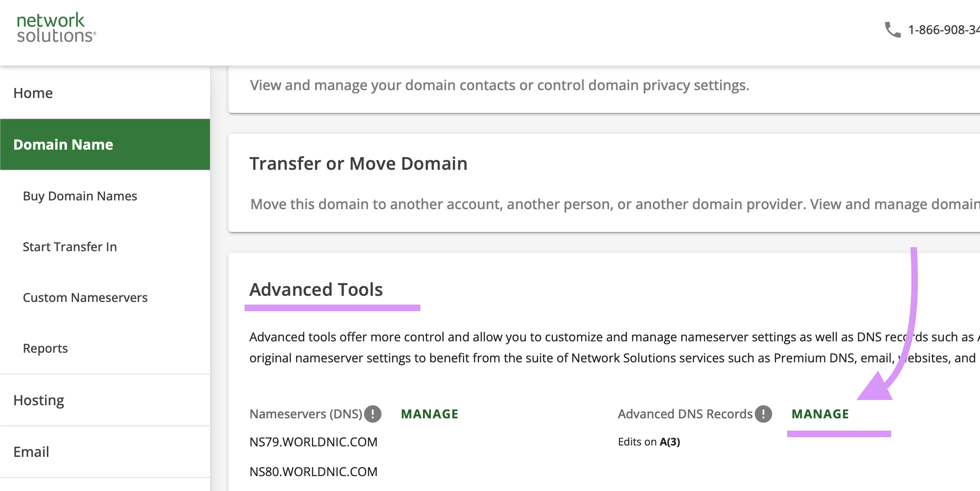This screenshot has width=980, height=491.
Task: Open the Home menu item
Action: (x=105, y=93)
